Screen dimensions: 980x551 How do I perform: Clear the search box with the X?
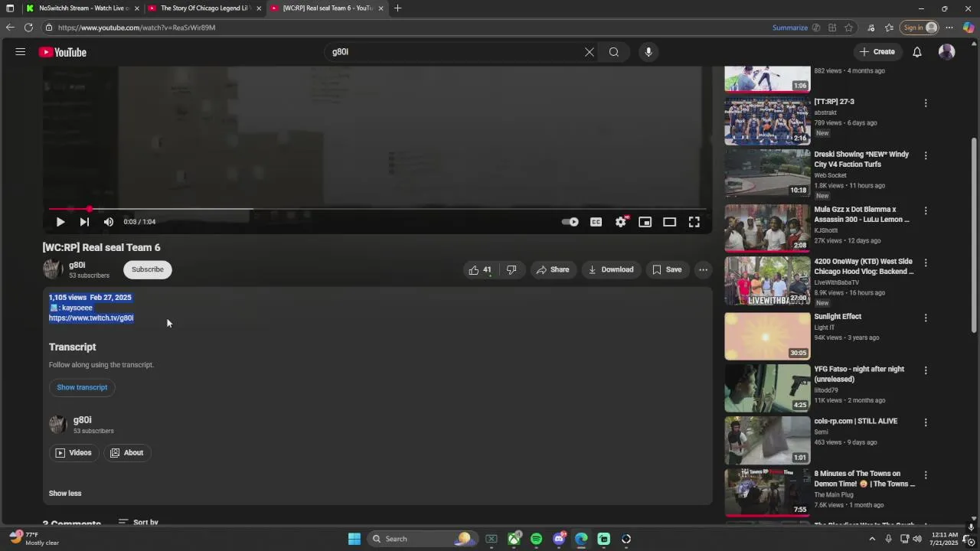(x=590, y=52)
